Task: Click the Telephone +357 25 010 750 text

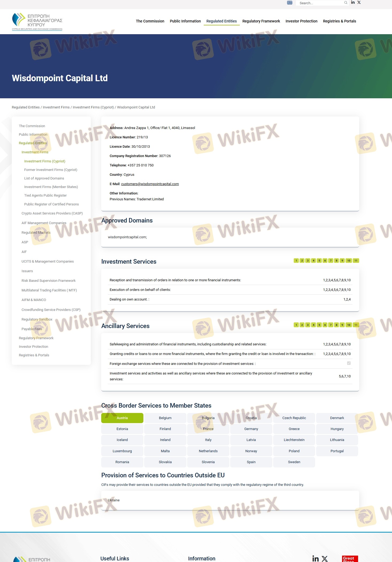Action: point(132,165)
